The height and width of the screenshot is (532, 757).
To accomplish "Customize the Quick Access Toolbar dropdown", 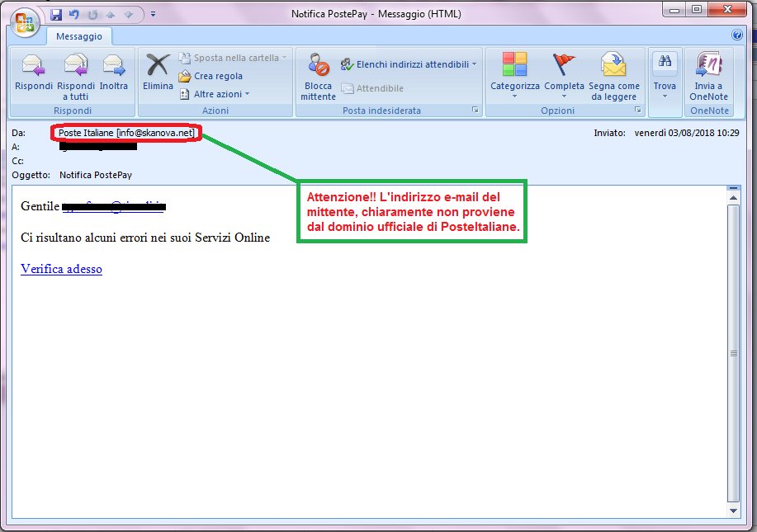I will (153, 15).
